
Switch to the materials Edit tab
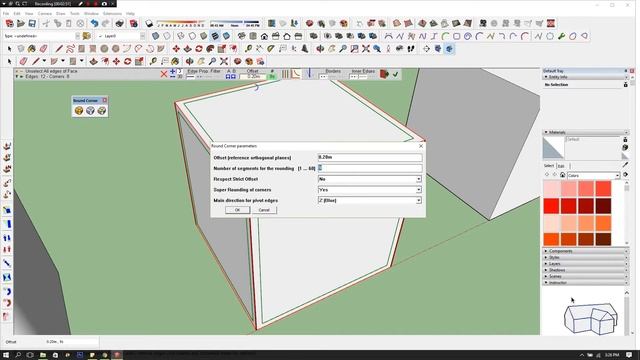(x=561, y=166)
